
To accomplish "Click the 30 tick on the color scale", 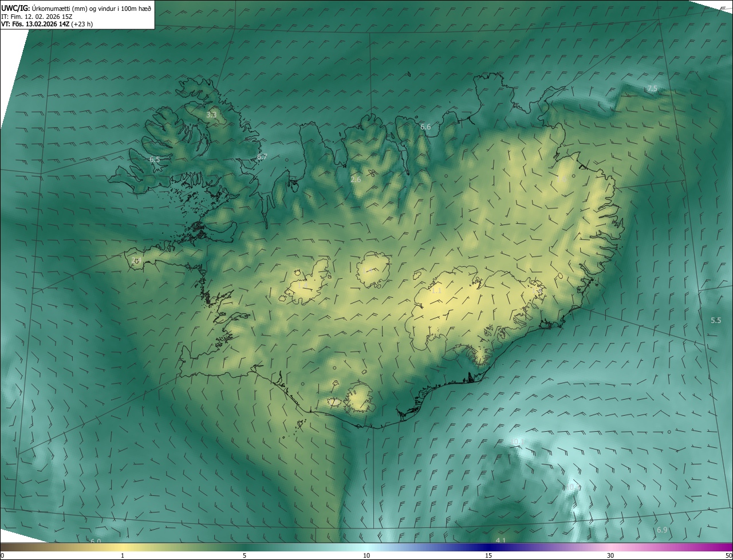I will (x=610, y=555).
